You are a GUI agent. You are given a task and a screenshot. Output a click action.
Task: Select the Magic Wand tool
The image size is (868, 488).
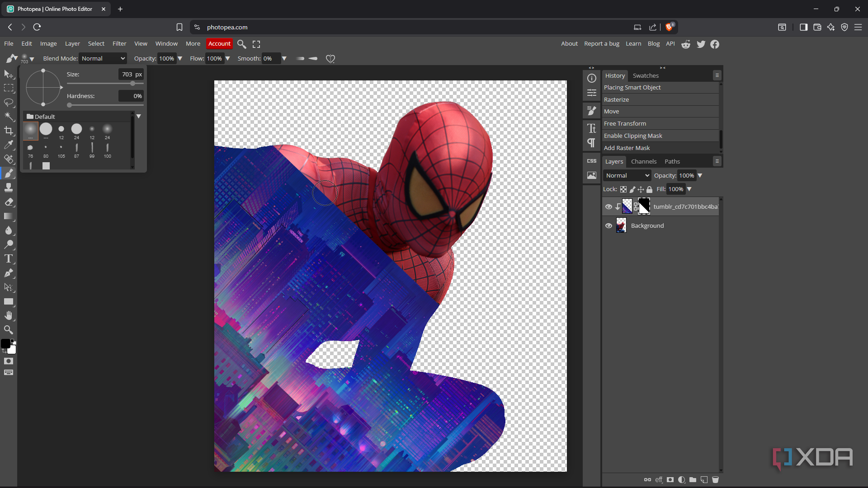point(9,117)
